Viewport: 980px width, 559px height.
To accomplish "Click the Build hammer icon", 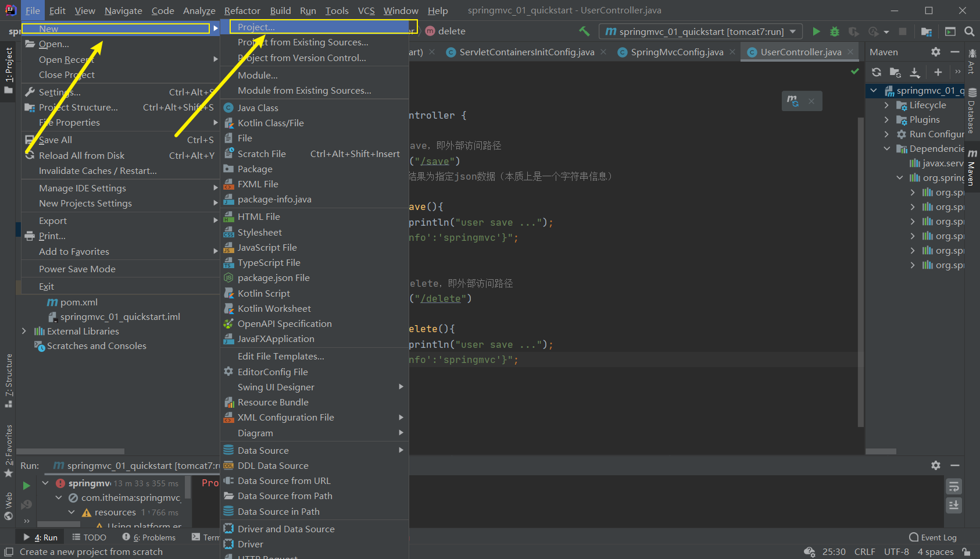I will (x=584, y=31).
